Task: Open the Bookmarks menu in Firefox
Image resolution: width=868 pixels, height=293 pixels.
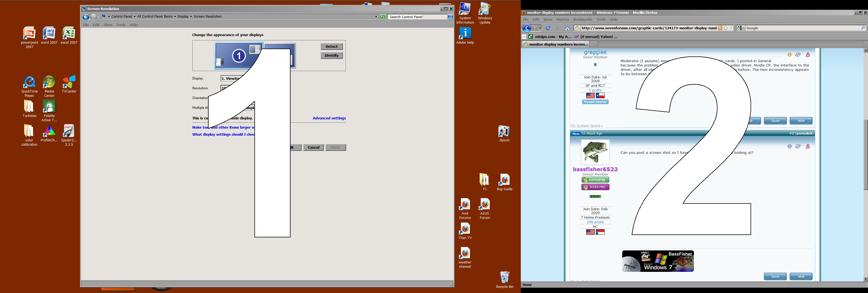Action: [583, 20]
